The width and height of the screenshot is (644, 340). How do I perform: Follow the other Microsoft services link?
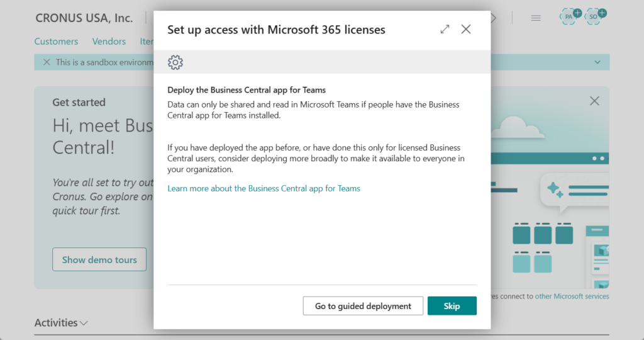[572, 296]
